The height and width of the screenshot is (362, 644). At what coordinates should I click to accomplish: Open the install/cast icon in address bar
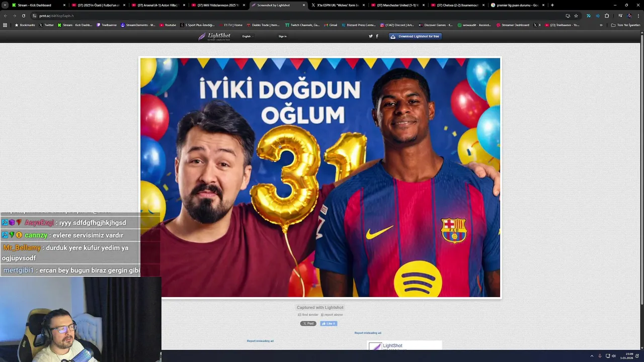[568, 16]
